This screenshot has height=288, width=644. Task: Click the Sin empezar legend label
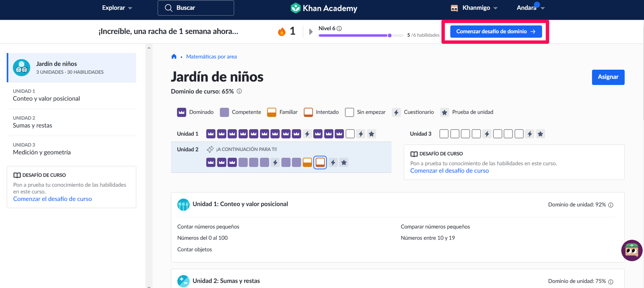point(371,112)
